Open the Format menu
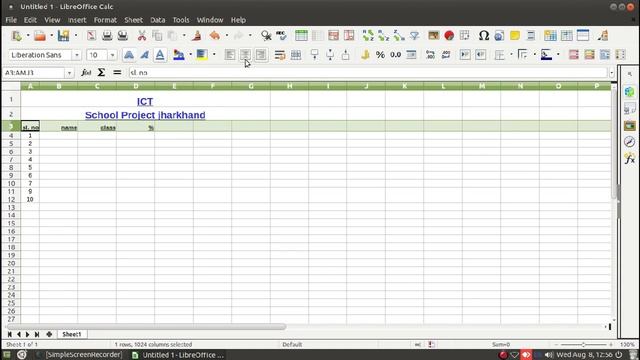This screenshot has width=640, height=360. 105,20
